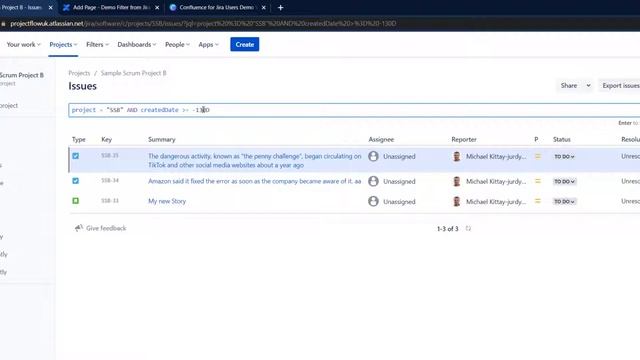Click the Export issues button
Viewport: 640px width, 360px height.
tap(620, 86)
